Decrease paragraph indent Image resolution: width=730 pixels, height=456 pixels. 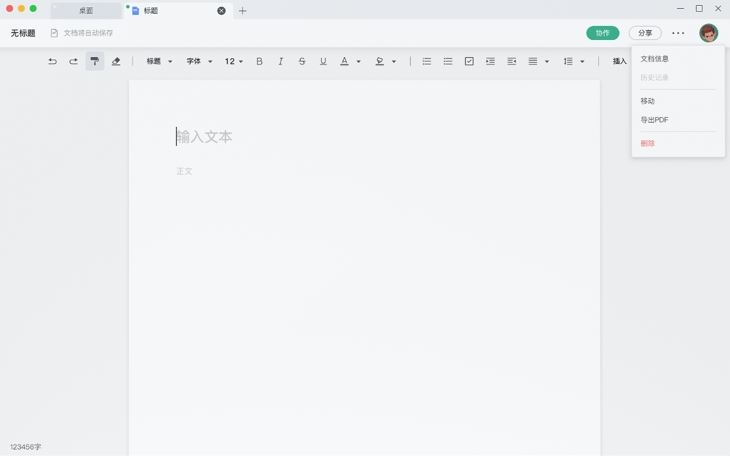(512, 61)
